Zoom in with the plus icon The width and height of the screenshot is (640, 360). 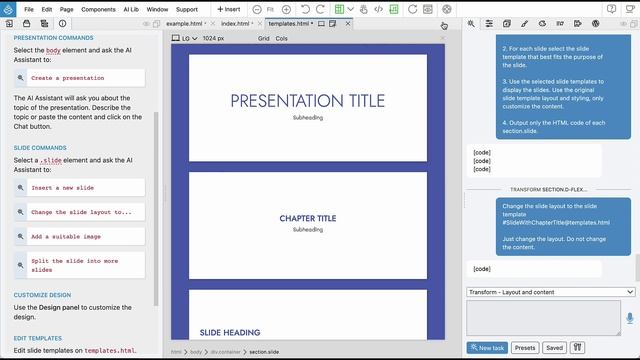[x=287, y=9]
